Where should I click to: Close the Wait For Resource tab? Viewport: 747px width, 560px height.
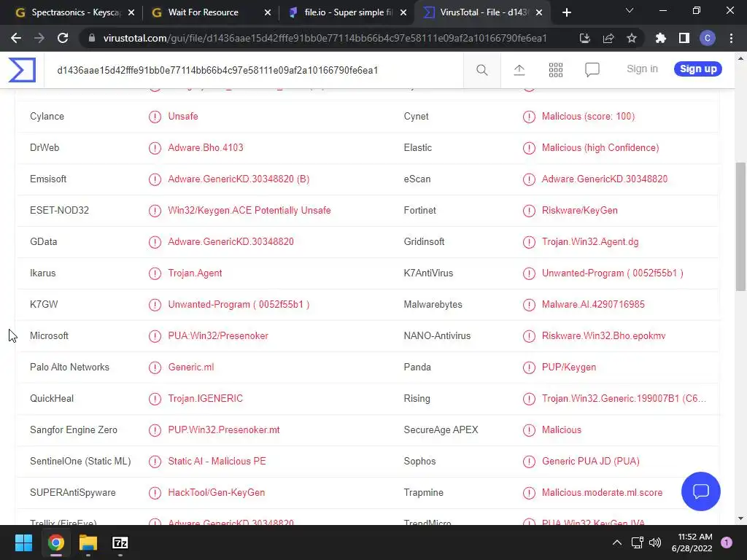[x=268, y=12]
